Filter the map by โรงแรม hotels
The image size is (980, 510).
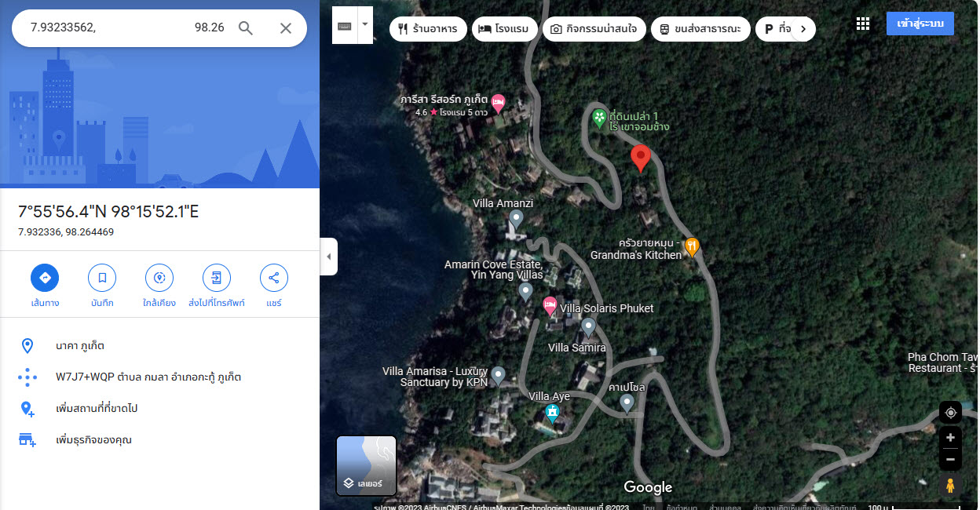pyautogui.click(x=505, y=29)
